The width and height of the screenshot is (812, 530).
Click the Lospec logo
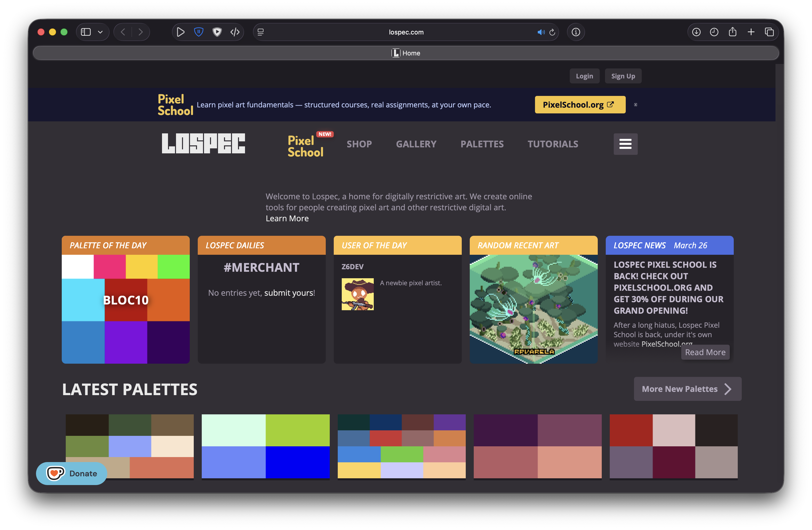click(203, 144)
